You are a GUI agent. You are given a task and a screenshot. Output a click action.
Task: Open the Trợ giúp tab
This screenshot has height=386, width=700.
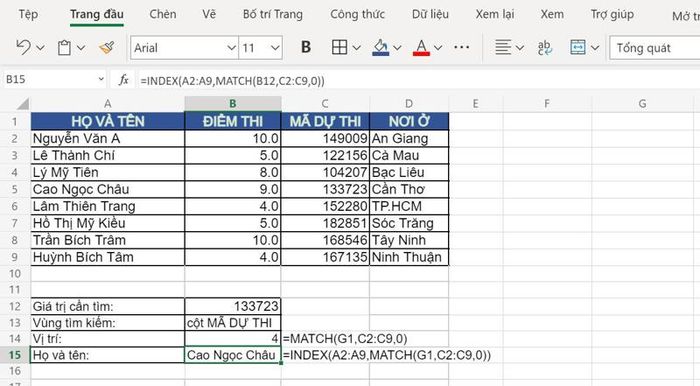(x=612, y=14)
